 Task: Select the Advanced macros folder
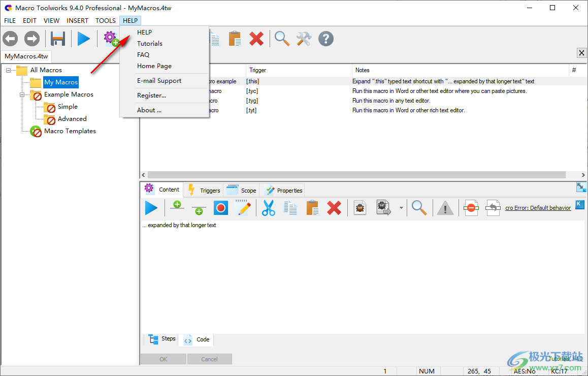(x=72, y=118)
